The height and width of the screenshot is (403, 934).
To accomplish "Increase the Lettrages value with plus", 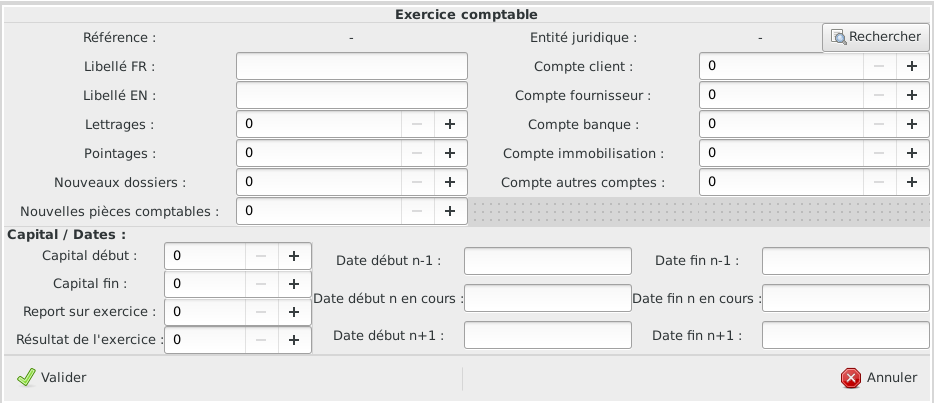I will [x=450, y=124].
